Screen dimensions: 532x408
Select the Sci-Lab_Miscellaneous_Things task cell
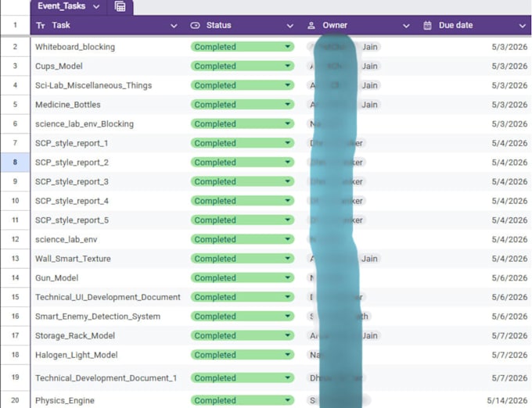pos(108,85)
